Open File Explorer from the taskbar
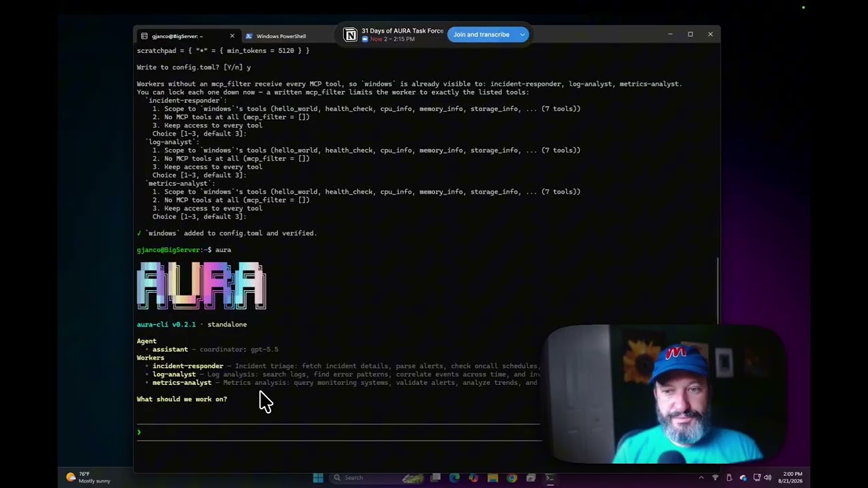The width and height of the screenshot is (868, 488). click(x=493, y=478)
